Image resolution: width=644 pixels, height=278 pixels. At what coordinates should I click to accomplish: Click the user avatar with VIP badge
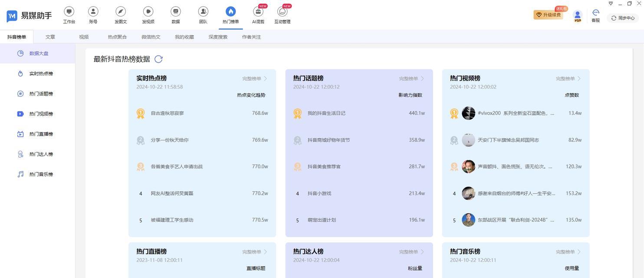tap(577, 16)
